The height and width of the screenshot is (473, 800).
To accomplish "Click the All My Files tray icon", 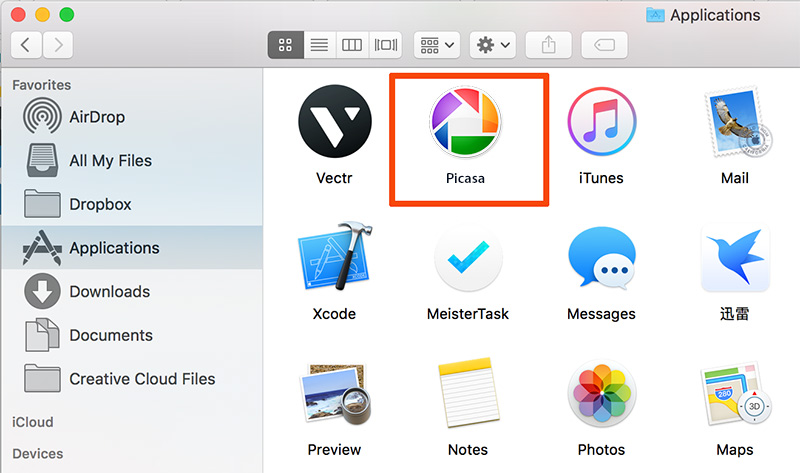I will (42, 160).
